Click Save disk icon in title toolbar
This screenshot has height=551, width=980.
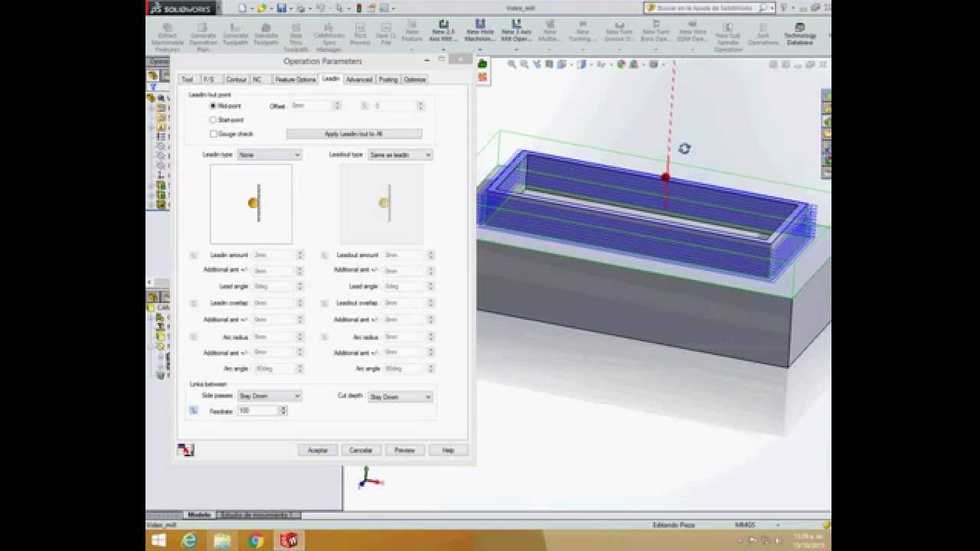[282, 8]
